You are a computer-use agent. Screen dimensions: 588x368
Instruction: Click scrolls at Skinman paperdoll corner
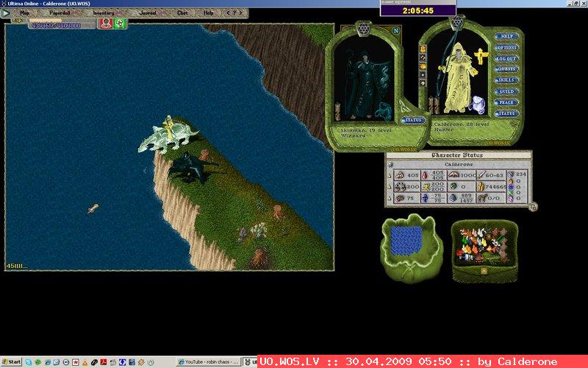pyautogui.click(x=338, y=112)
